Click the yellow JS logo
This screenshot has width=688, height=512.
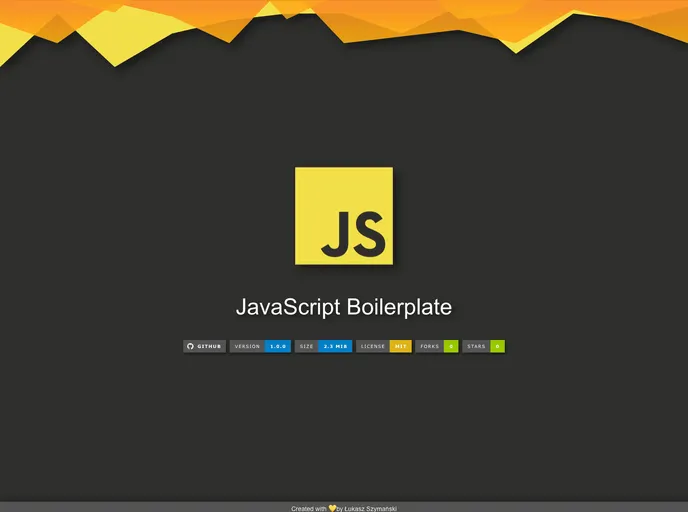(344, 216)
